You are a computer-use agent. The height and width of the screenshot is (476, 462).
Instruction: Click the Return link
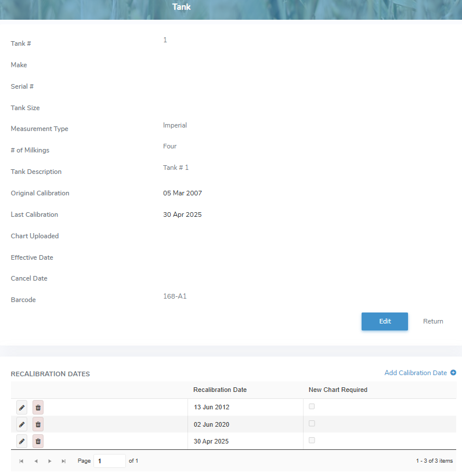click(432, 321)
